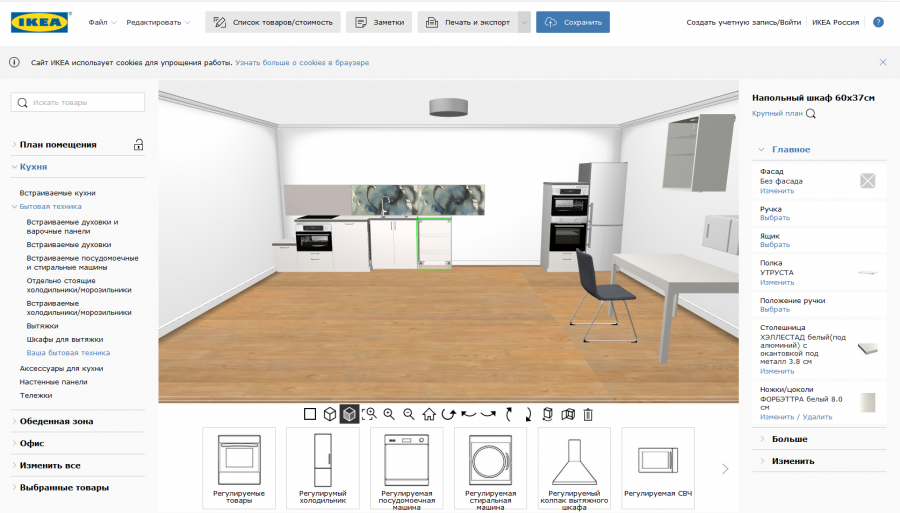Delete selected item with trash icon
Image resolution: width=900 pixels, height=513 pixels.
coord(588,414)
